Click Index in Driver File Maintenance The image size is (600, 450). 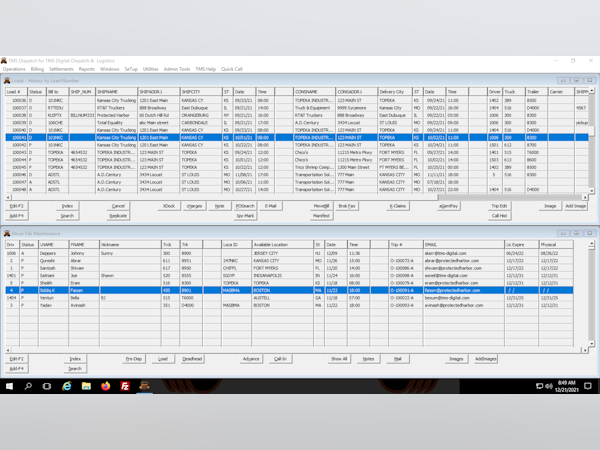point(75,359)
